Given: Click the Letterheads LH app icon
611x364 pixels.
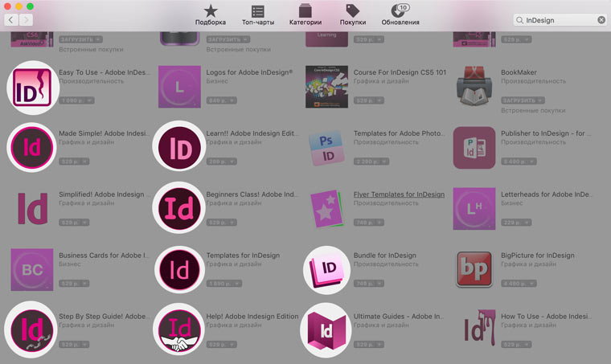Looking at the screenshot, I should (x=474, y=209).
